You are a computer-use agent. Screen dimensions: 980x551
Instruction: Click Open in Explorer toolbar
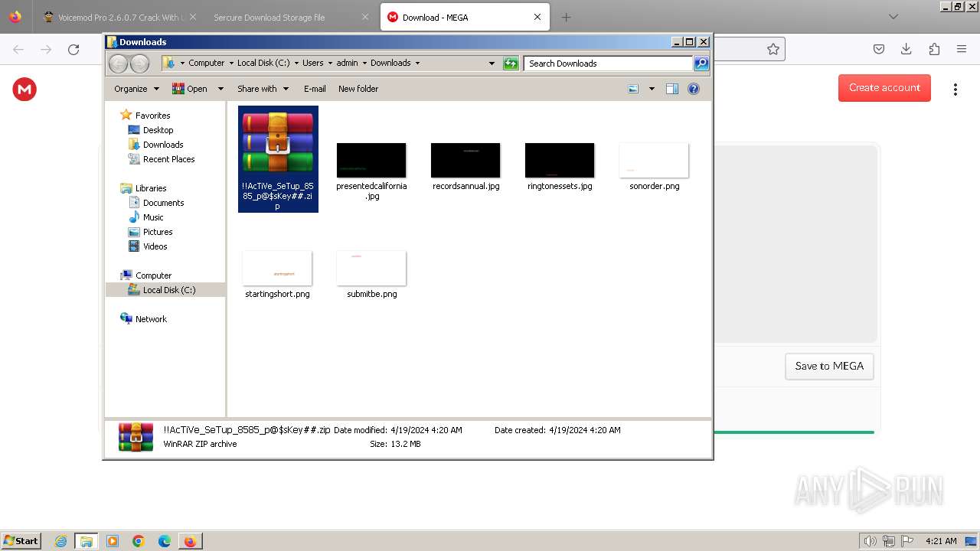click(190, 89)
